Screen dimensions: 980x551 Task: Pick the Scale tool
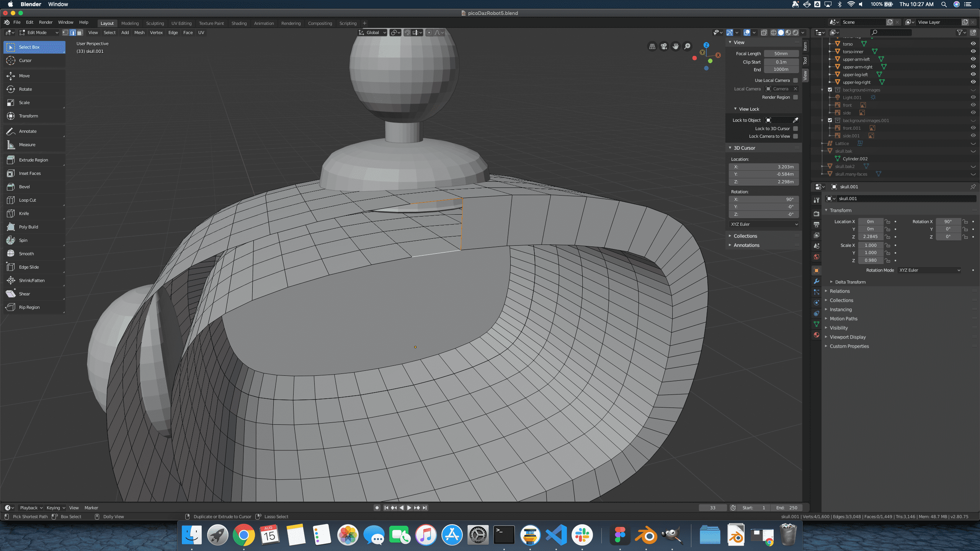pos(34,103)
